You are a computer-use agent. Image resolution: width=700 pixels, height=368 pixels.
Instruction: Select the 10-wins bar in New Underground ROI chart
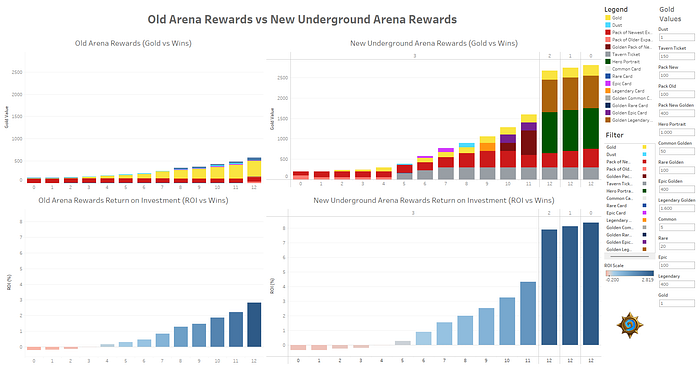click(x=507, y=321)
